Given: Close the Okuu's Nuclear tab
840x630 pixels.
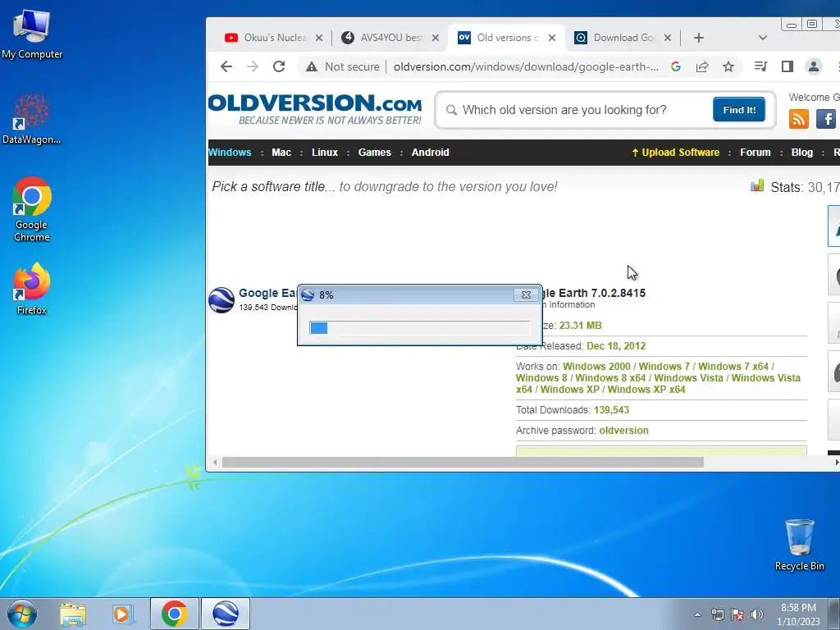Looking at the screenshot, I should [x=319, y=38].
